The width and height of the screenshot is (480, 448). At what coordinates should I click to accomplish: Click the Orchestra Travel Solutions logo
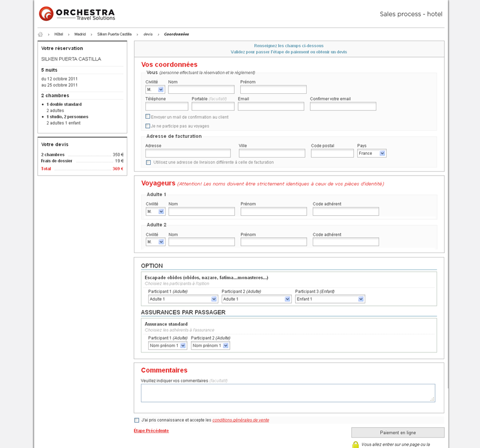(77, 14)
